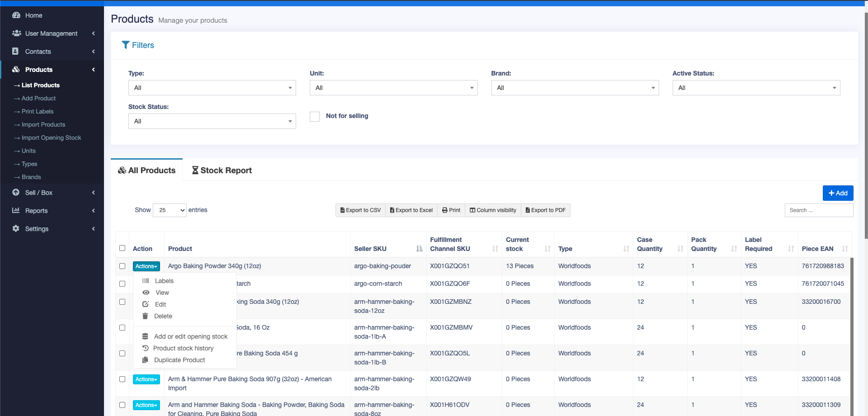Open Actions dropdown for Baking Soda 907g row

(x=146, y=379)
